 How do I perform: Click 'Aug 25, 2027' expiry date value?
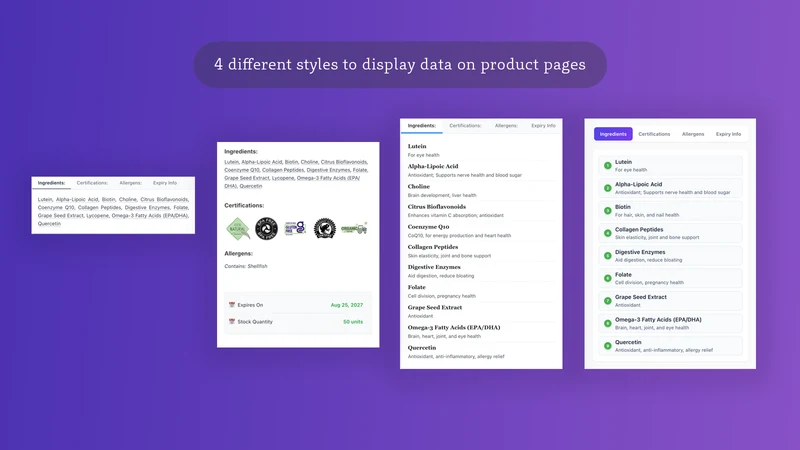pos(346,305)
